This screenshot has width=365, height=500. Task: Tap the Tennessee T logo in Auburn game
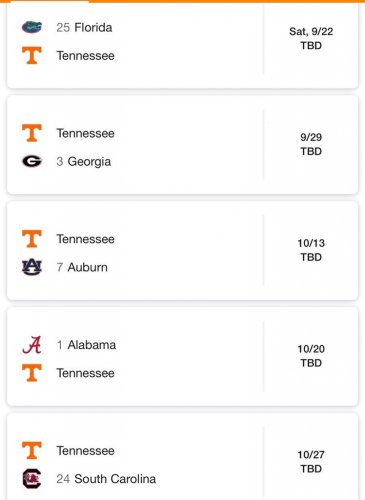[32, 239]
